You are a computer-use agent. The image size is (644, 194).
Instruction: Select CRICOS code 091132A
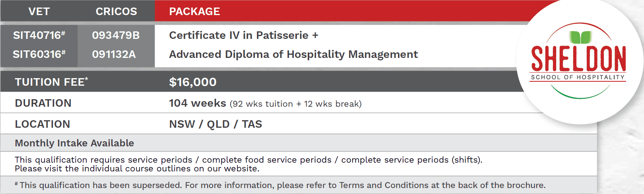point(114,54)
